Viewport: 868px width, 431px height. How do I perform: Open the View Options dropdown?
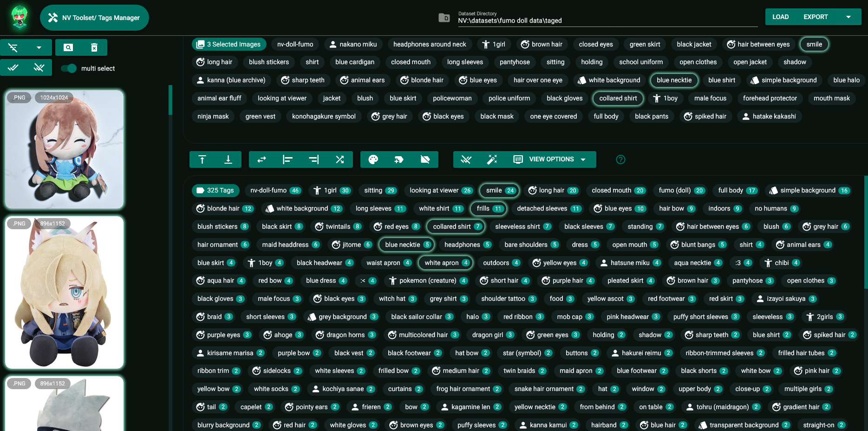tap(551, 159)
